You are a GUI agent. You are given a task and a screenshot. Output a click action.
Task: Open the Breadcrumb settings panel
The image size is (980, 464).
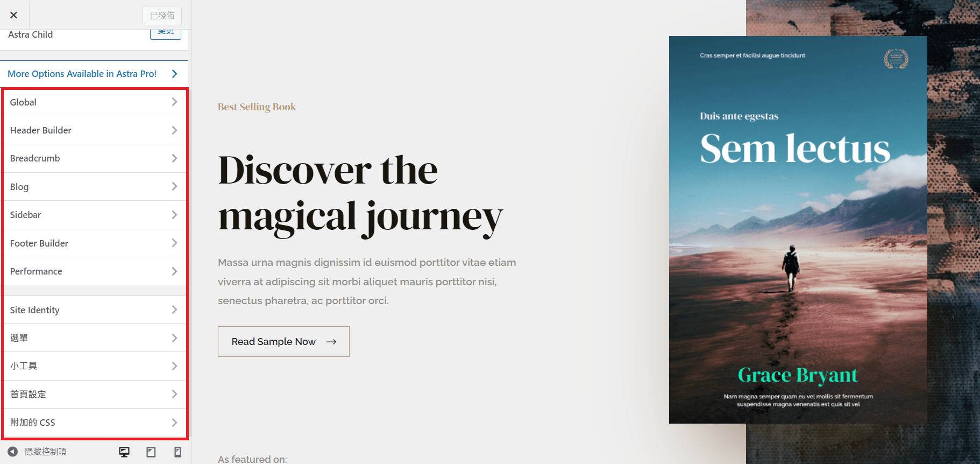(95, 158)
